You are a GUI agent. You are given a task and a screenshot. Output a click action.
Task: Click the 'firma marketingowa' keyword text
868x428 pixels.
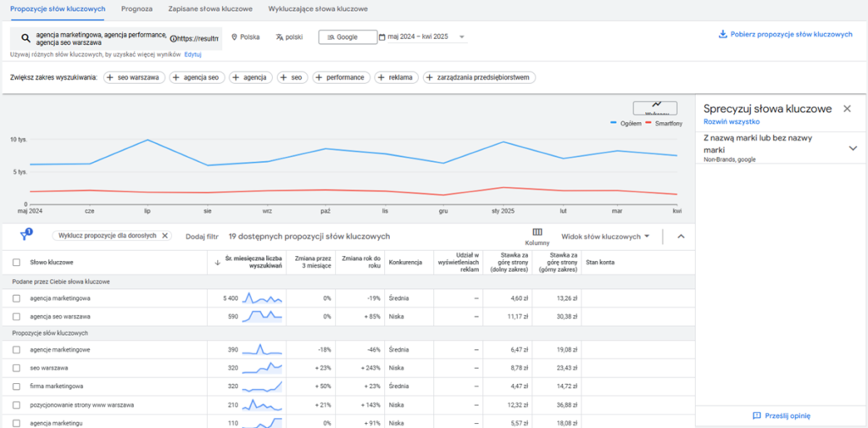[x=57, y=386]
